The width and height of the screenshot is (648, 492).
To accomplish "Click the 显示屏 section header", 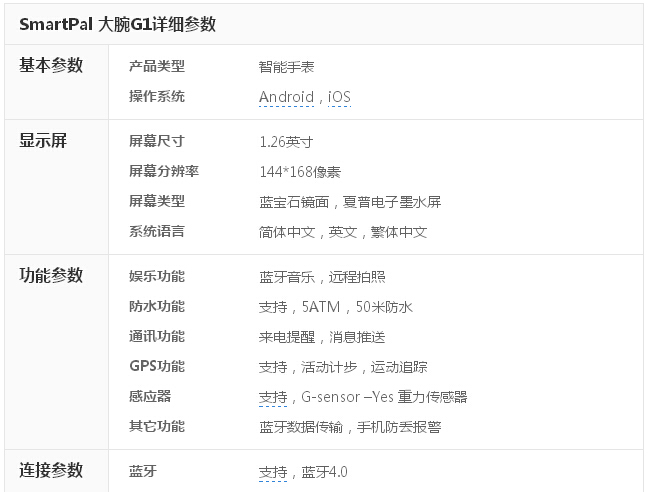I will 43,140.
